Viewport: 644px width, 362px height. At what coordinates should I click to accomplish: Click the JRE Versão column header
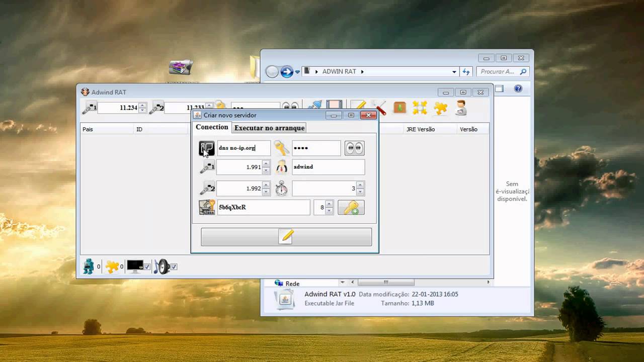(431, 129)
